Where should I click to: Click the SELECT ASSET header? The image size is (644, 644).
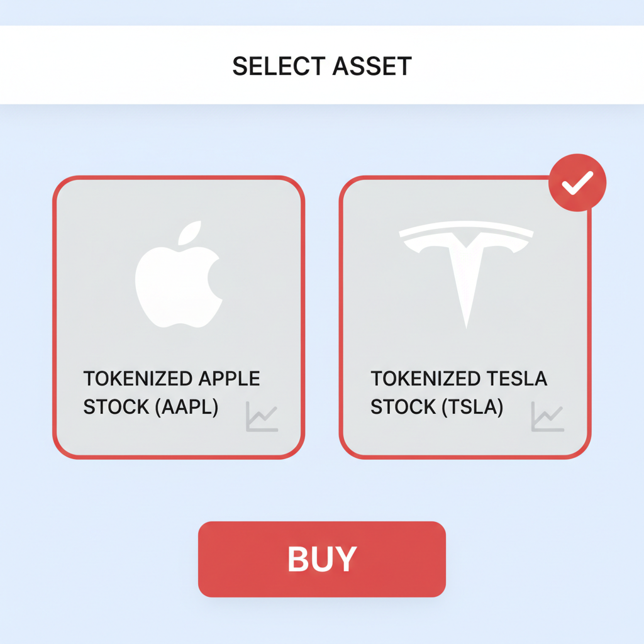point(322,65)
